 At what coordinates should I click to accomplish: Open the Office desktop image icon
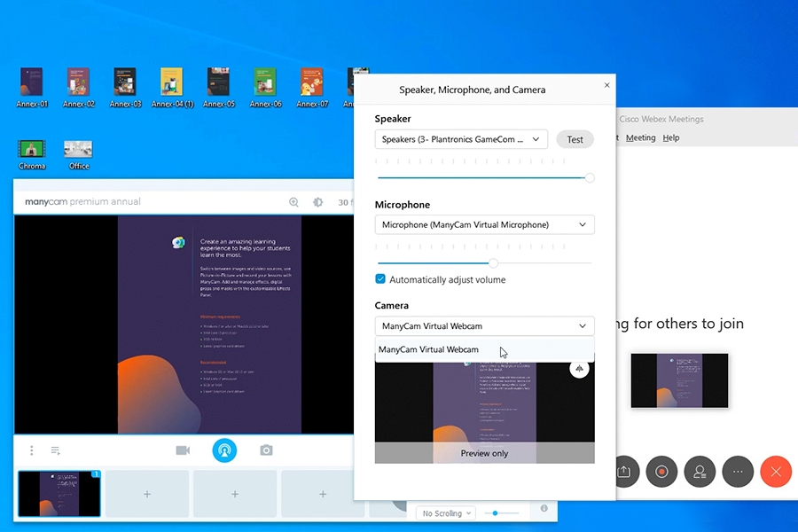coord(78,155)
